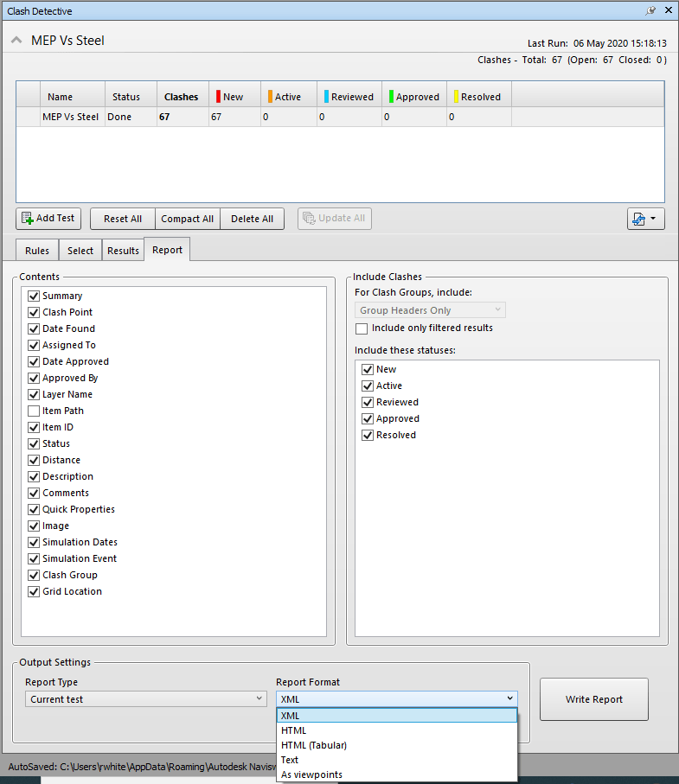Enable Include only filtered results
Image resolution: width=679 pixels, height=784 pixels.
362,328
